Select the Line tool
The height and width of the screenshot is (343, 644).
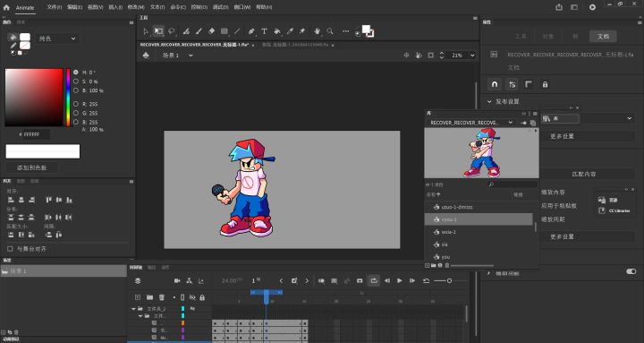(x=237, y=31)
